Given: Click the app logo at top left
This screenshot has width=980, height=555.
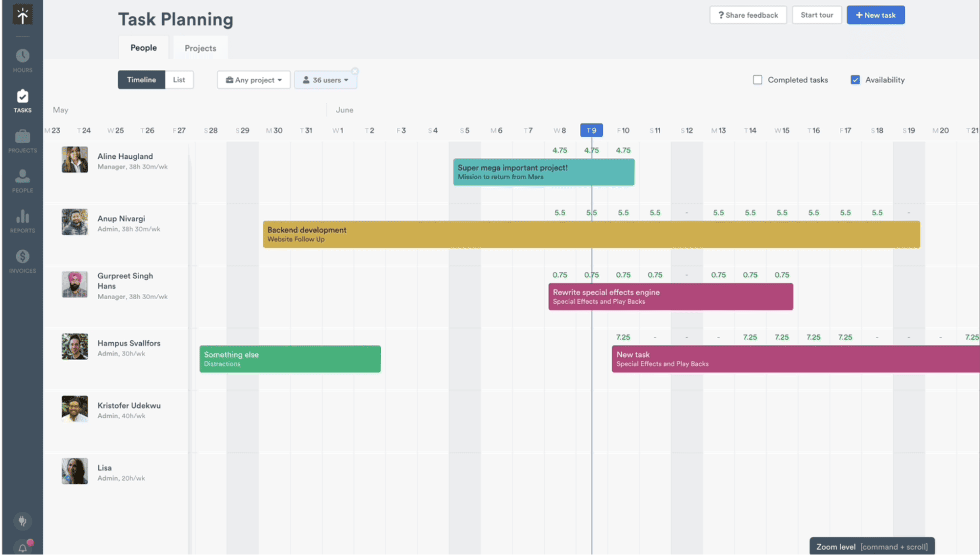Looking at the screenshot, I should click(x=22, y=14).
